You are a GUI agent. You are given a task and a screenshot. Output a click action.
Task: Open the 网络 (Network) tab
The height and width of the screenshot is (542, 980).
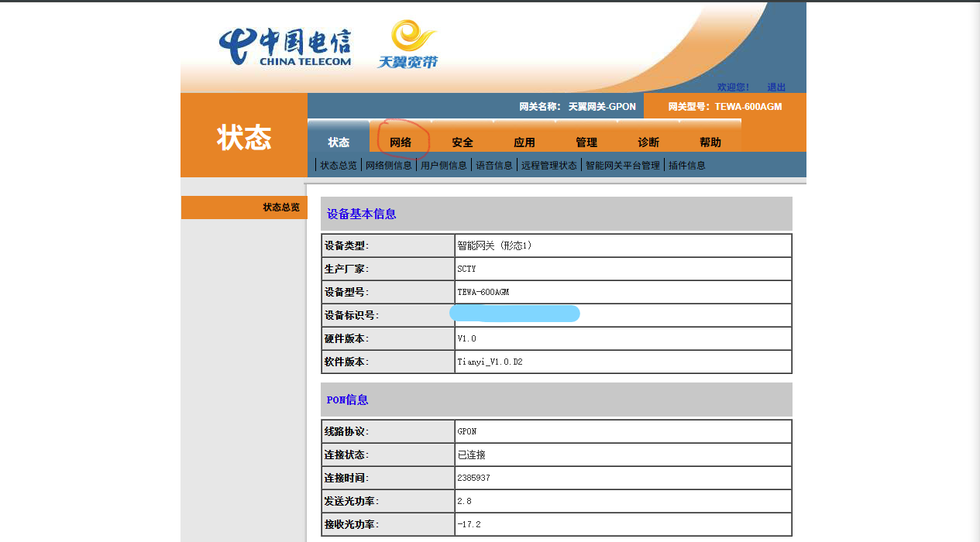402,142
